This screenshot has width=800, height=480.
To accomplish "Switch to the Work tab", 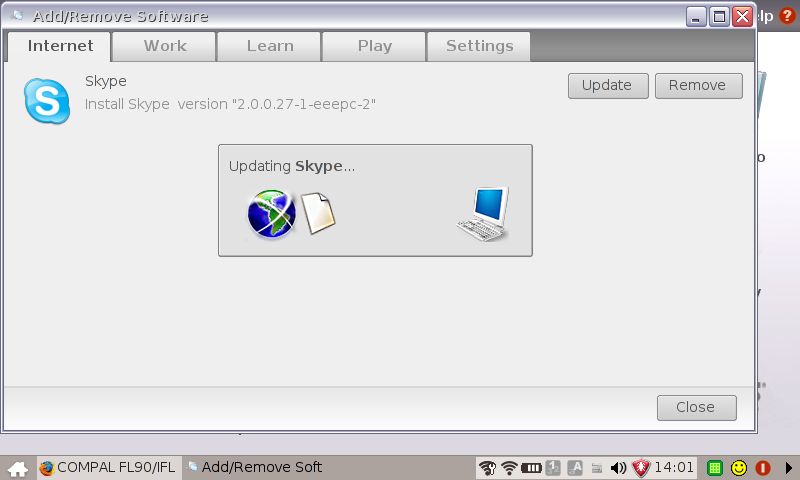I will [x=164, y=46].
